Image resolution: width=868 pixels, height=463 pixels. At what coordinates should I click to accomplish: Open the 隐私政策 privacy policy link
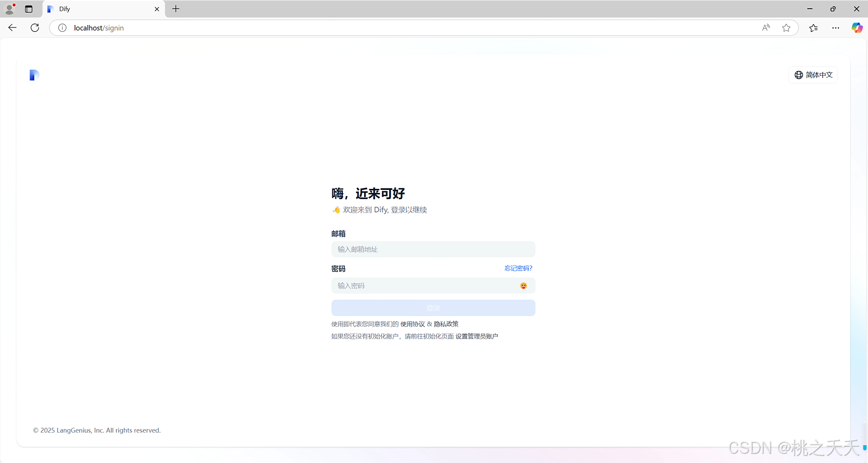(446, 324)
